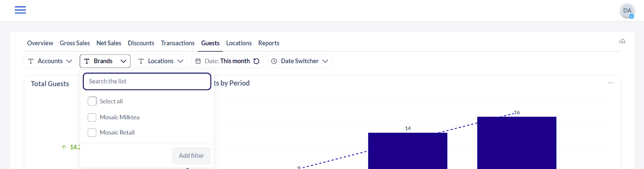Tick the Mosaic Milktea checkbox
Image resolution: width=644 pixels, height=169 pixels.
click(92, 117)
